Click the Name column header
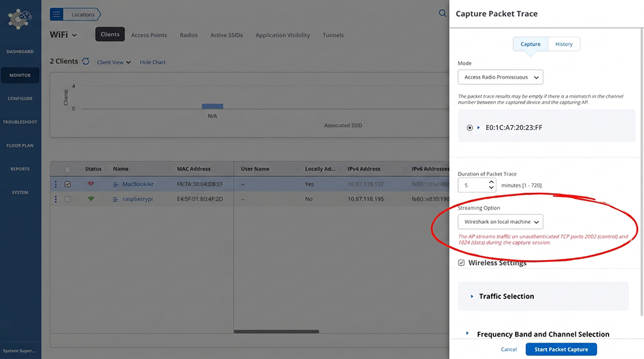Viewport: 644px width, 359px height. pyautogui.click(x=121, y=169)
